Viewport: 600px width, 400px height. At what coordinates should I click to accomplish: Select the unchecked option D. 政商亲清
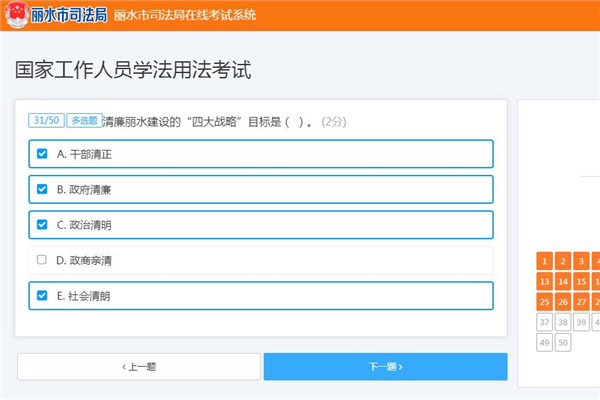tap(42, 260)
